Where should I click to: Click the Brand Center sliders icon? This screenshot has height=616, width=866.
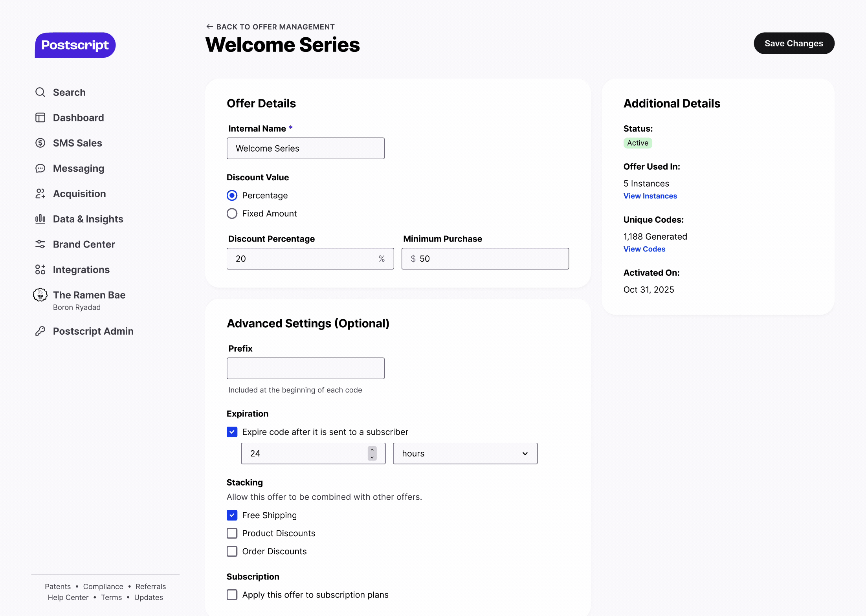tap(40, 244)
